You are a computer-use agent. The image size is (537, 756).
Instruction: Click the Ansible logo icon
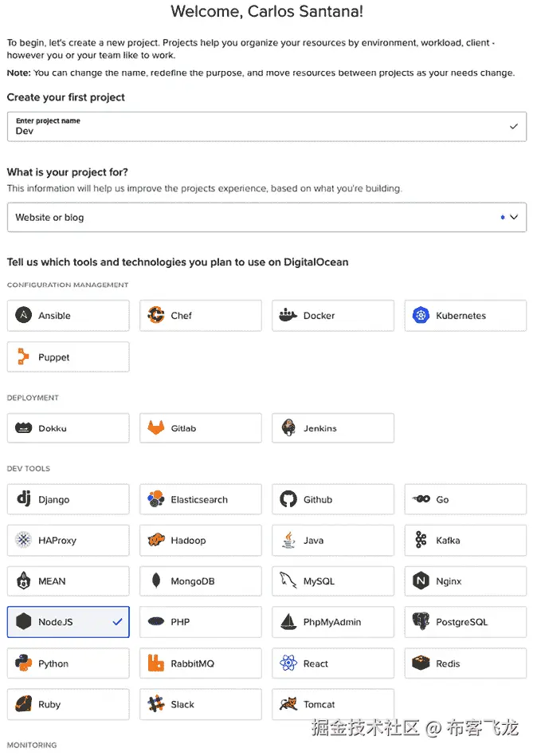point(23,316)
